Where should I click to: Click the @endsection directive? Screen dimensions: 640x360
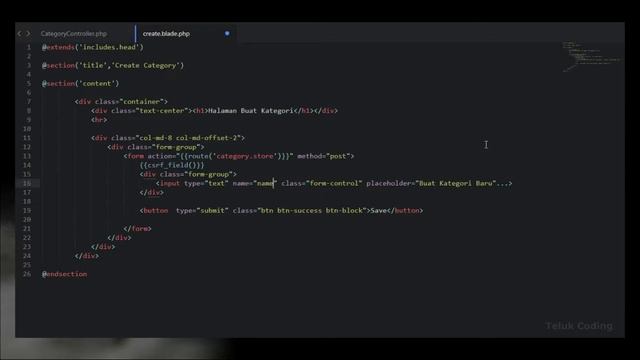(x=64, y=274)
